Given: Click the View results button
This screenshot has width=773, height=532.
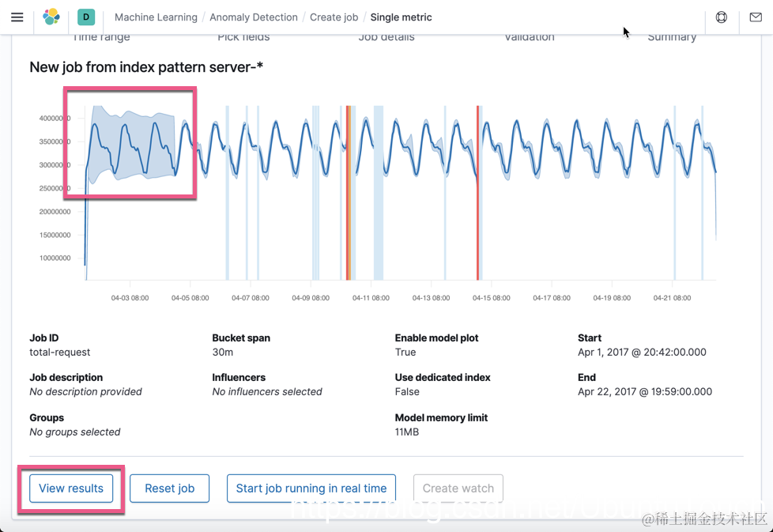Looking at the screenshot, I should pos(71,489).
